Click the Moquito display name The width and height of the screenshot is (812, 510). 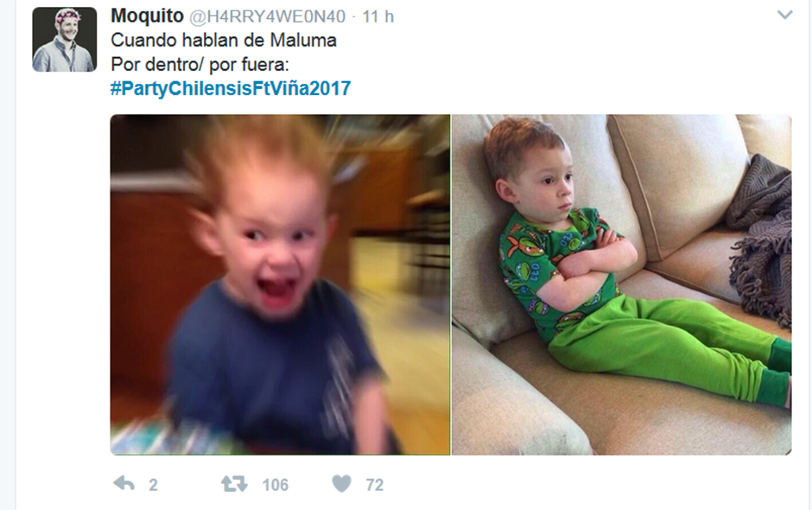[x=147, y=16]
